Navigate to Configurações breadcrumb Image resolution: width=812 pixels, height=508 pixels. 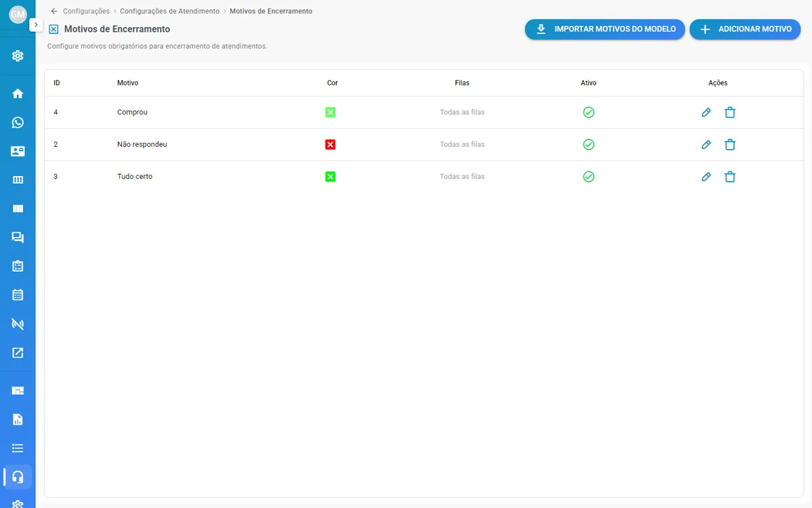click(86, 12)
